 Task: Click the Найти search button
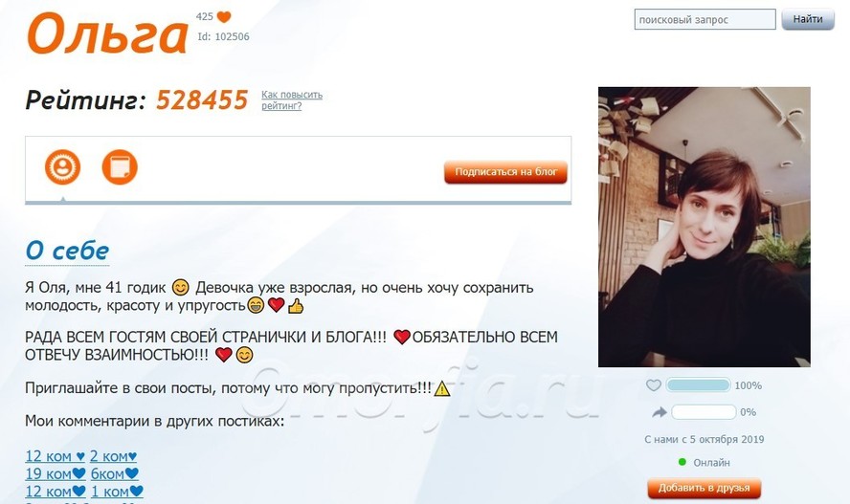click(x=808, y=19)
